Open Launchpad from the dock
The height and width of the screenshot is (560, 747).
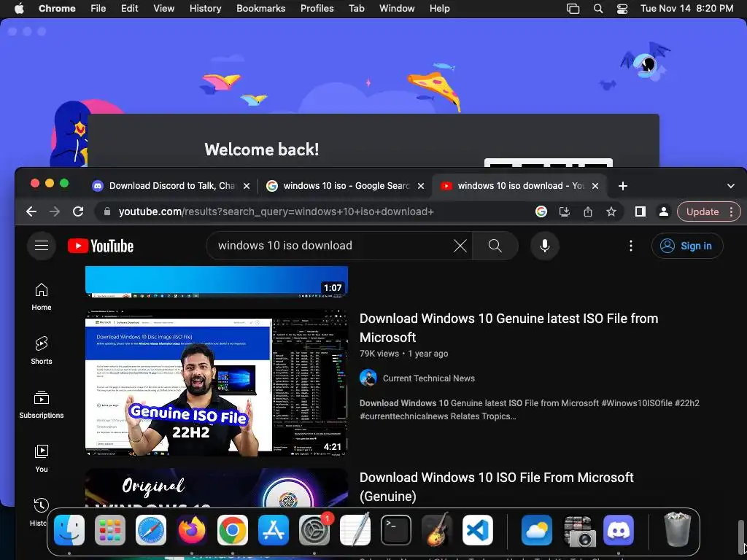click(x=110, y=530)
